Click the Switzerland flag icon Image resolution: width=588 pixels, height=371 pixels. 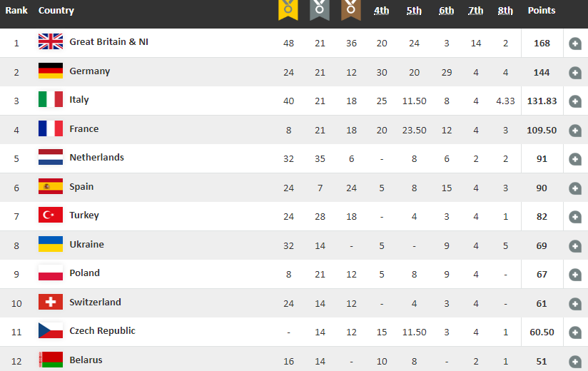click(x=51, y=303)
